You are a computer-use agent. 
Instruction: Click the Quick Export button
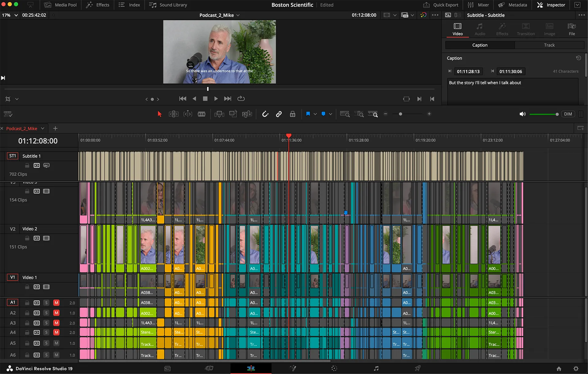pos(441,5)
